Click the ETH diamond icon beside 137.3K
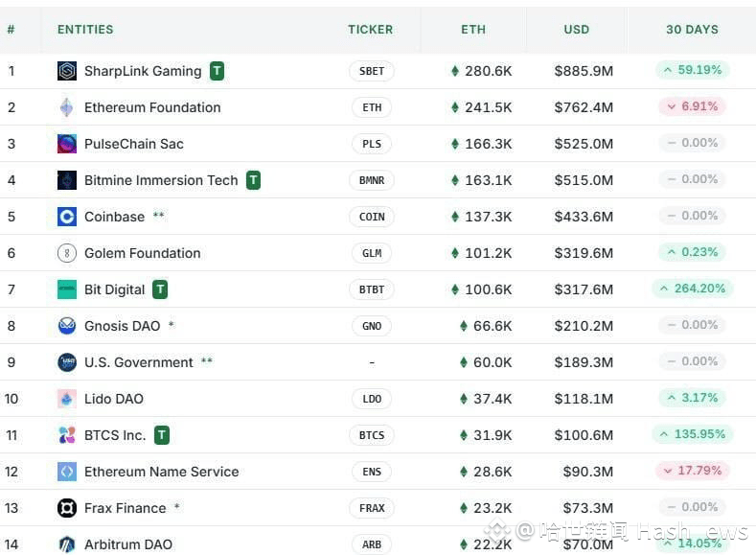Image resolution: width=756 pixels, height=555 pixels. click(455, 217)
